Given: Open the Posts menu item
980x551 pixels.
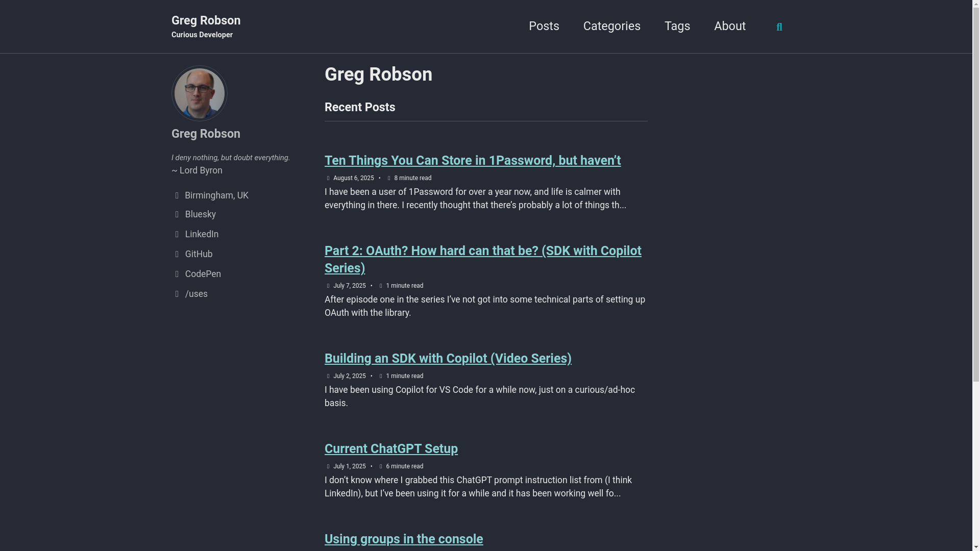Looking at the screenshot, I should click(x=544, y=26).
